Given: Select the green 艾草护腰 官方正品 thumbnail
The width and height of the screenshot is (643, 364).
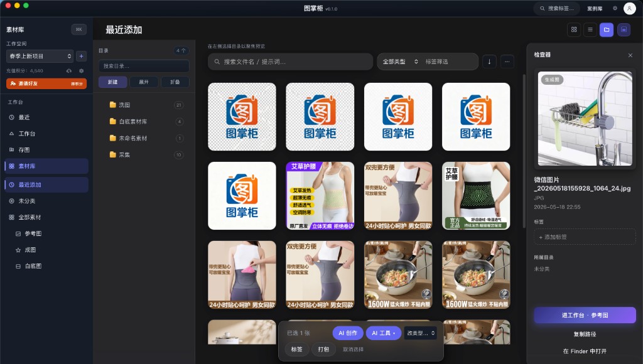Looking at the screenshot, I should [x=476, y=196].
